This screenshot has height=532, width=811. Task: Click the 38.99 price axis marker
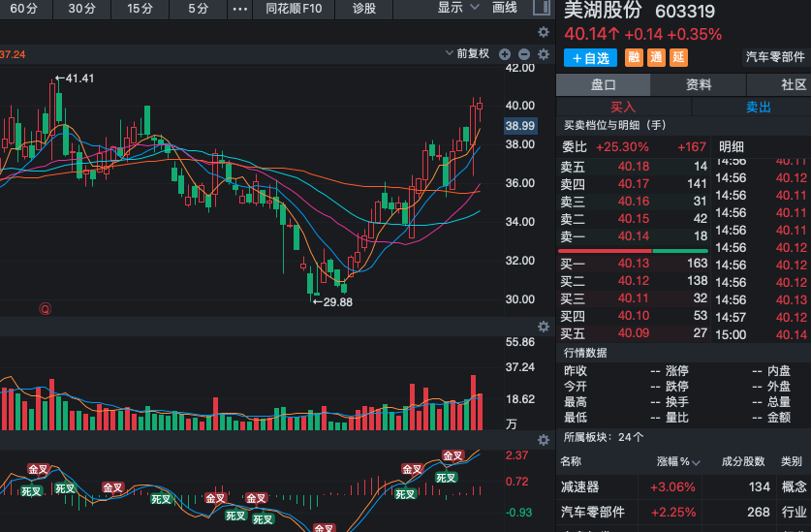click(520, 126)
